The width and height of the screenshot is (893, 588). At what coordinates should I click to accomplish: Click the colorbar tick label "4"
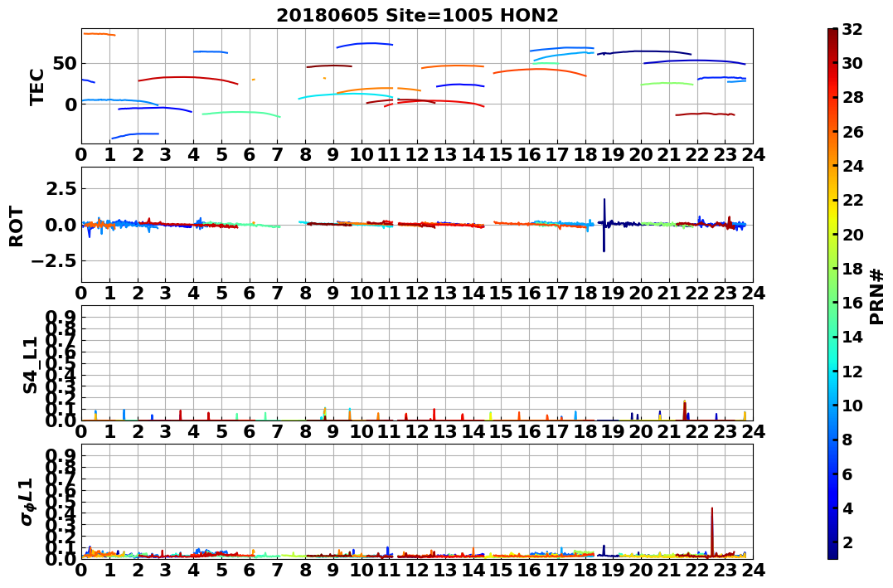click(847, 508)
